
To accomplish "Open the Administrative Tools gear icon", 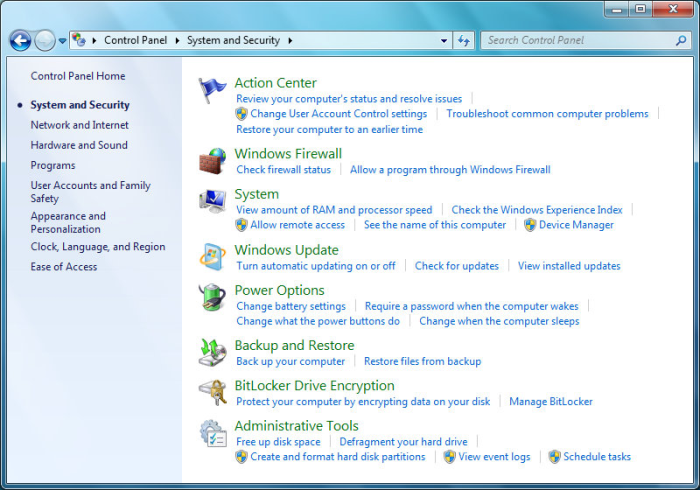I will 212,433.
